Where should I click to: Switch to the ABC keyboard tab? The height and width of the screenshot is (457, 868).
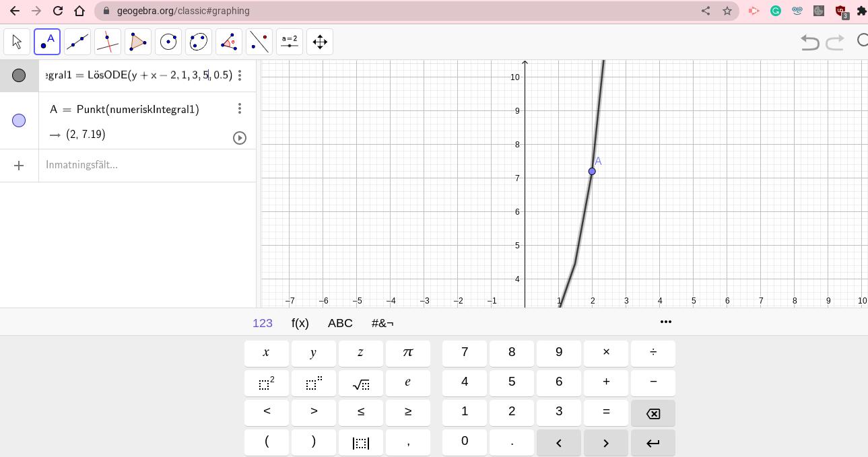pyautogui.click(x=340, y=323)
